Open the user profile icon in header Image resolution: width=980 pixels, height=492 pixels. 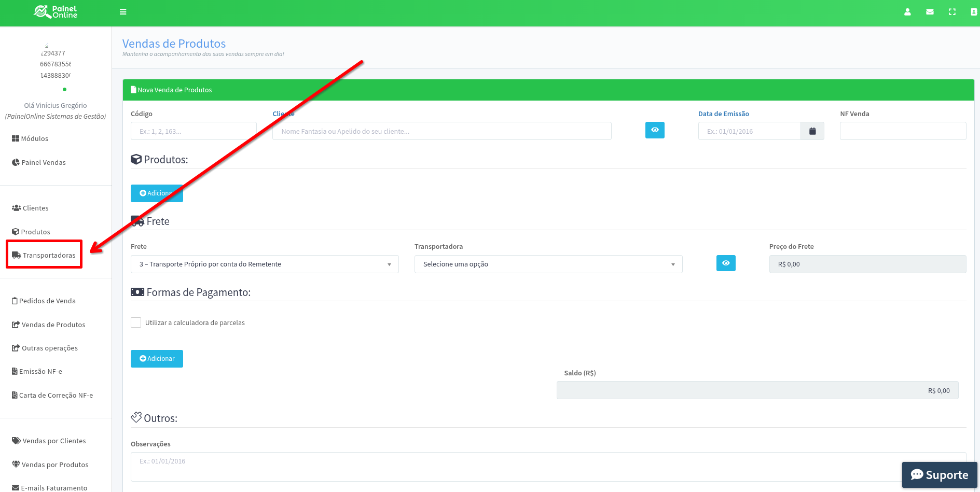[907, 12]
